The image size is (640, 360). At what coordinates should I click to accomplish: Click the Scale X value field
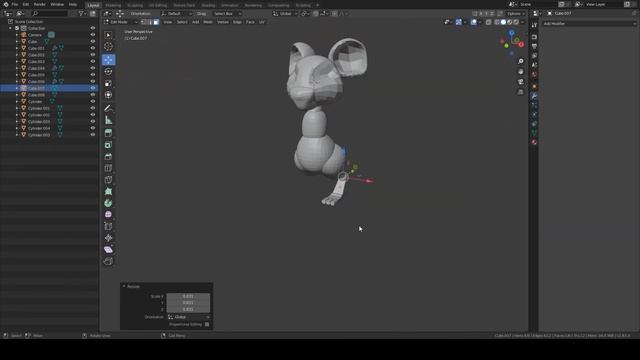click(188, 296)
